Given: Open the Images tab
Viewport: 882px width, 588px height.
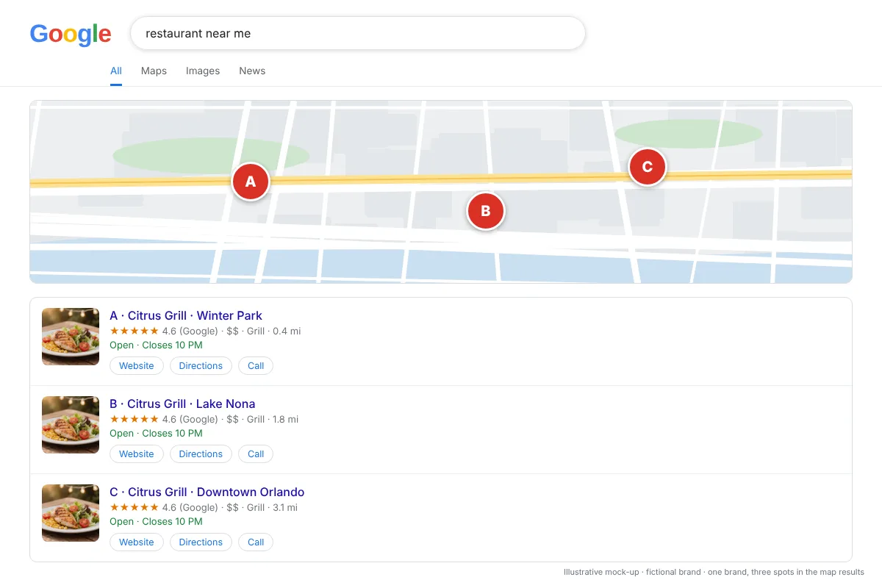Looking at the screenshot, I should [203, 71].
